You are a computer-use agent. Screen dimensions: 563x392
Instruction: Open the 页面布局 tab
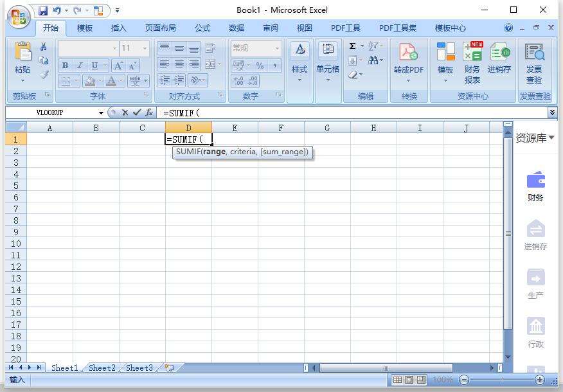click(x=160, y=28)
